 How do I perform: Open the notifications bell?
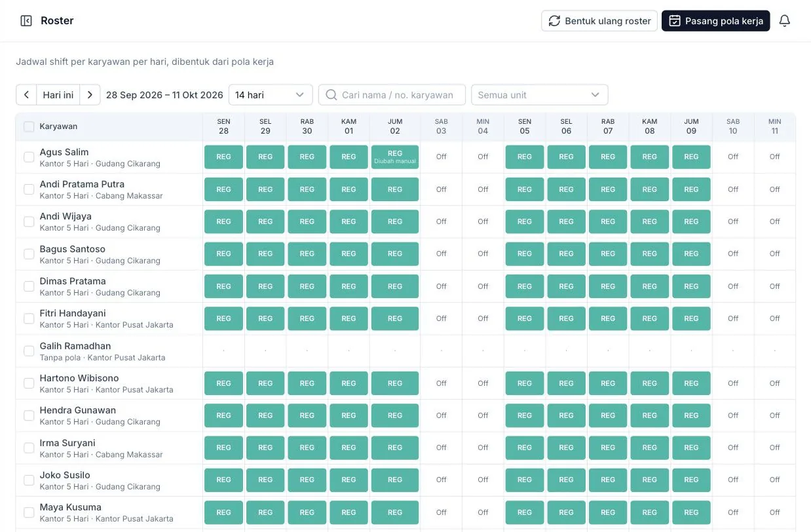point(785,21)
